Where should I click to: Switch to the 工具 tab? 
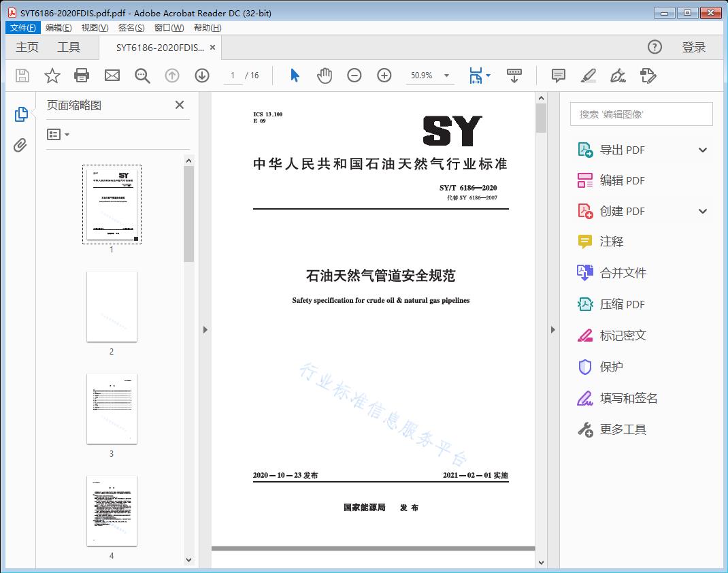pyautogui.click(x=69, y=47)
